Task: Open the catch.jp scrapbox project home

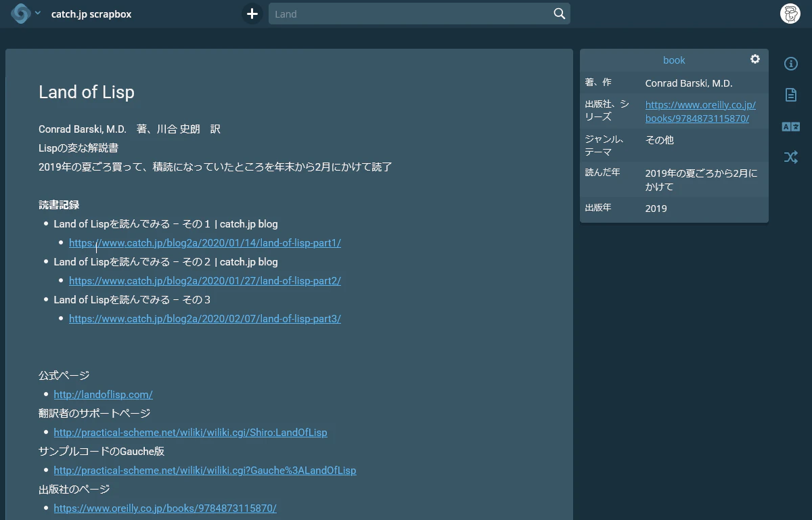Action: point(91,14)
